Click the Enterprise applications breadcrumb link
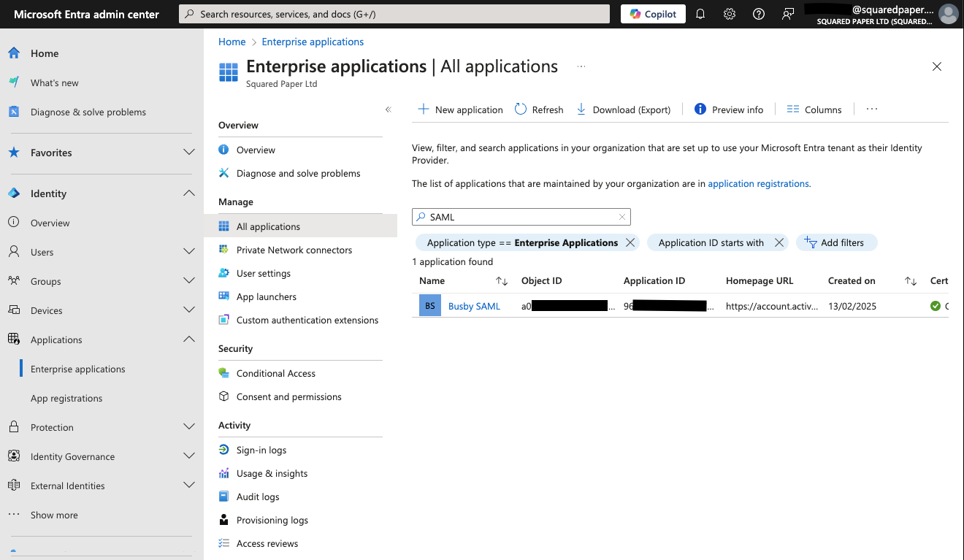Screen dimensions: 964x560 pos(313,42)
